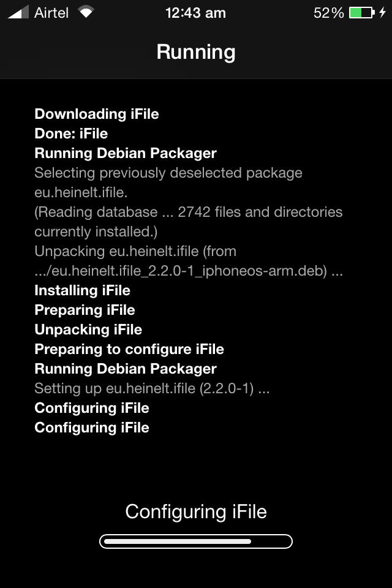Screen dimensions: 392x588
Task: Tap the cellular signal strength icon
Action: tap(18, 12)
